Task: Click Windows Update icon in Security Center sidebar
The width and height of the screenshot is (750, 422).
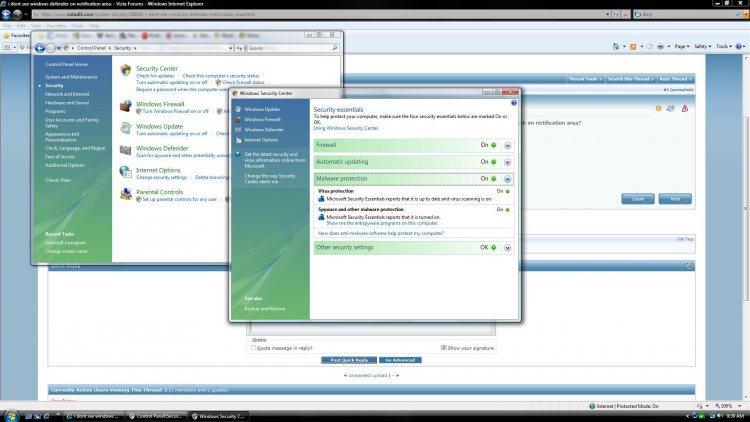Action: tap(238, 109)
